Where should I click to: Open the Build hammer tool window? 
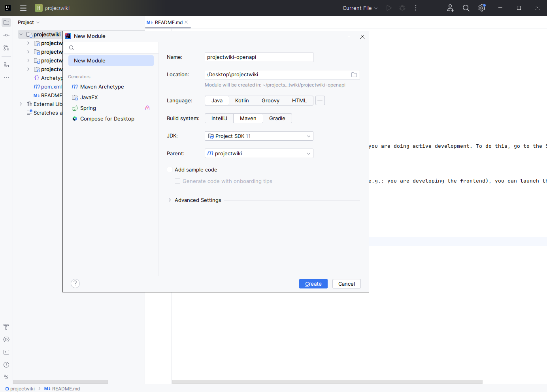(x=6, y=327)
